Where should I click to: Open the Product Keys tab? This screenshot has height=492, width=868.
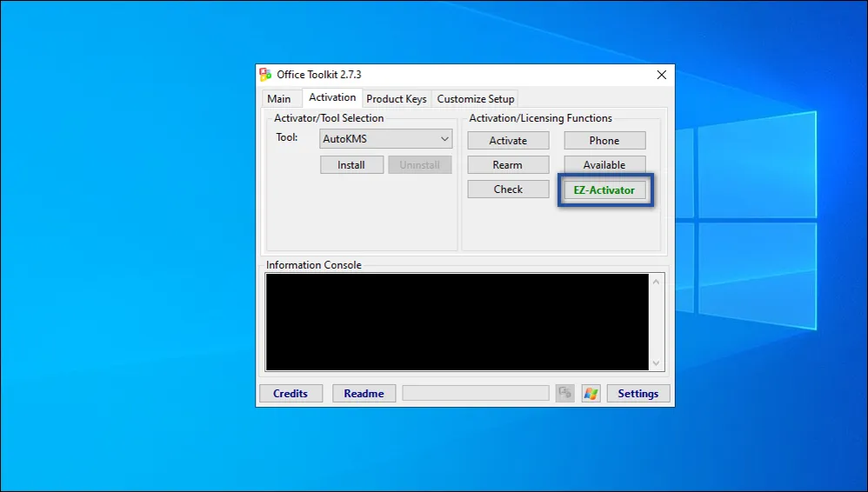pyautogui.click(x=397, y=99)
